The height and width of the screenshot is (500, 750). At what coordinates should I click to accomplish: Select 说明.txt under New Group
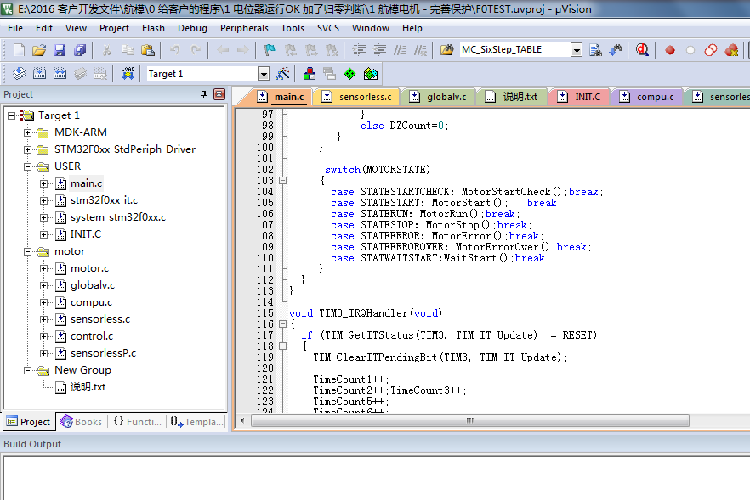click(x=88, y=387)
